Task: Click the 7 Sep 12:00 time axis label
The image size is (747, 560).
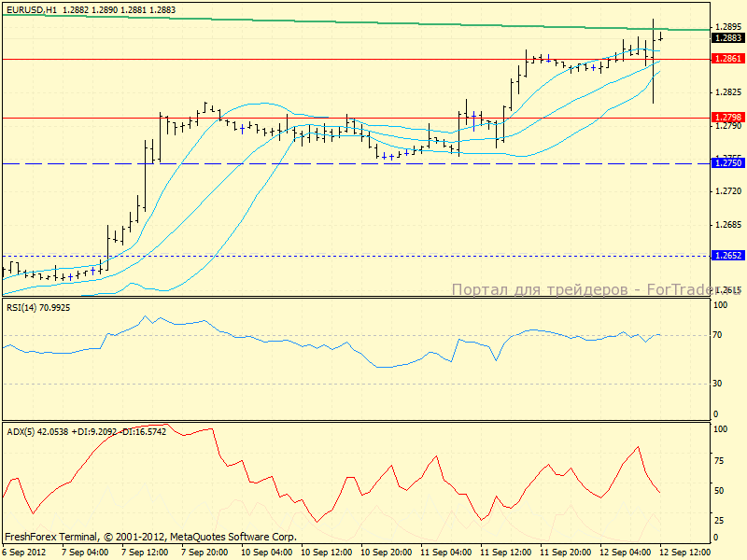Action: click(x=145, y=553)
